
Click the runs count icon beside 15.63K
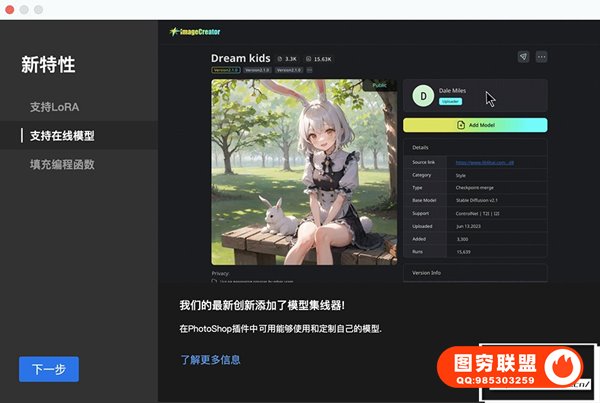point(308,59)
